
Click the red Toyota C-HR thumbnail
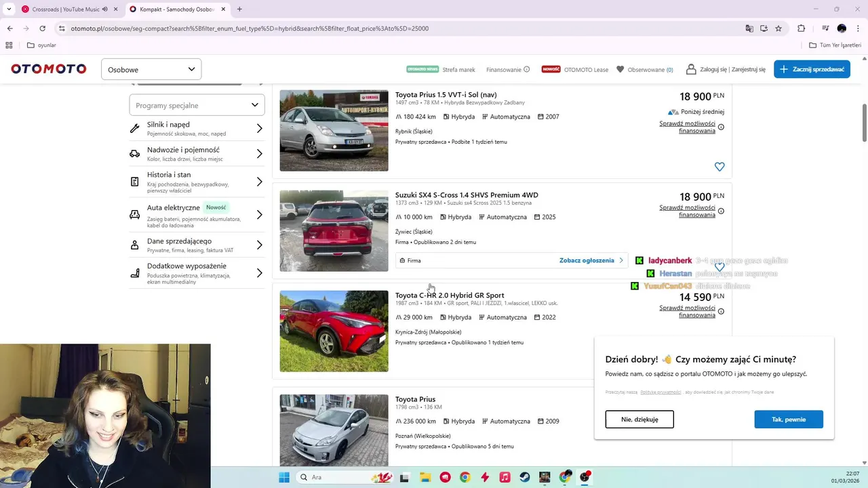pos(334,331)
